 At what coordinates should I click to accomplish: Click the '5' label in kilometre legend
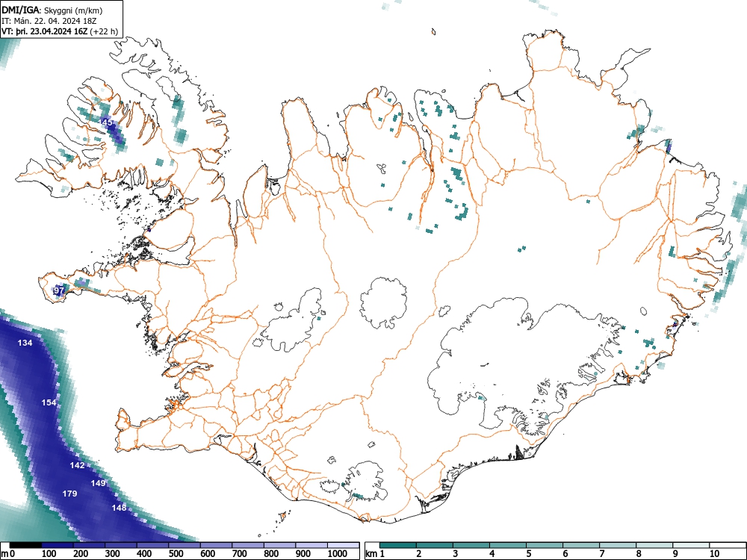[529, 554]
